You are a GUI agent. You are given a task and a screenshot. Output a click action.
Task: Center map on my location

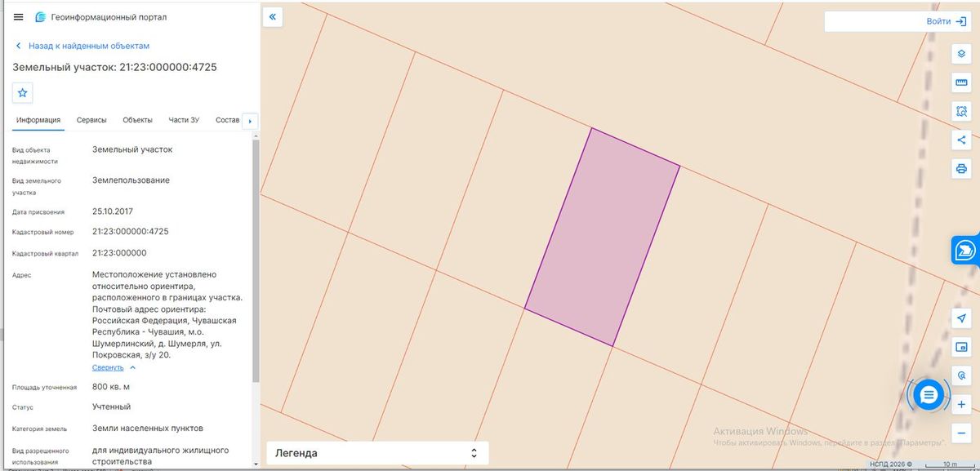961,318
